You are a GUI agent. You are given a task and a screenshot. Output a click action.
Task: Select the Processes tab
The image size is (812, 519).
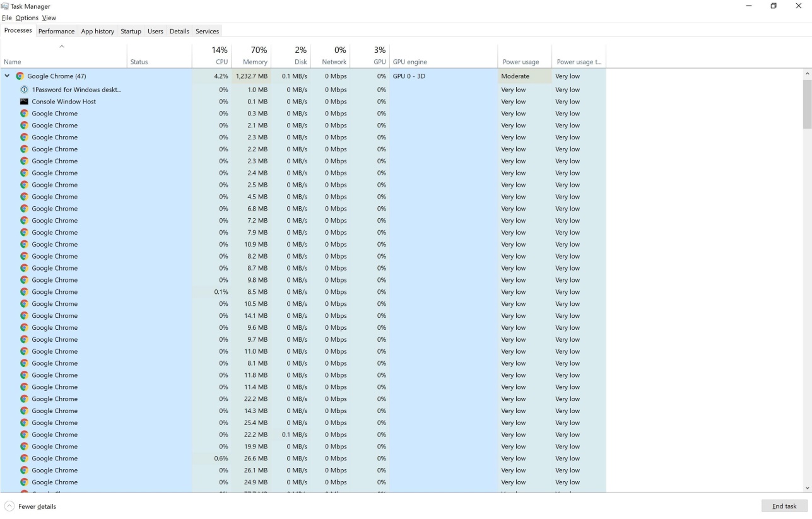click(18, 30)
